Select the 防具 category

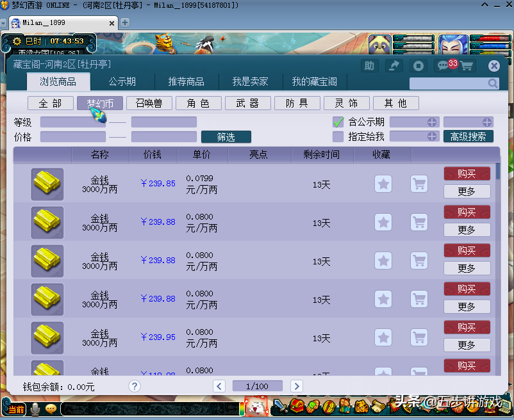click(x=297, y=103)
